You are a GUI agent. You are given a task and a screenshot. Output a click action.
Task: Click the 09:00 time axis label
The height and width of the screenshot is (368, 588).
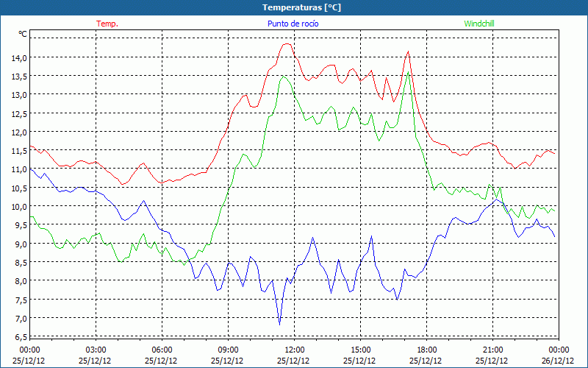228,350
